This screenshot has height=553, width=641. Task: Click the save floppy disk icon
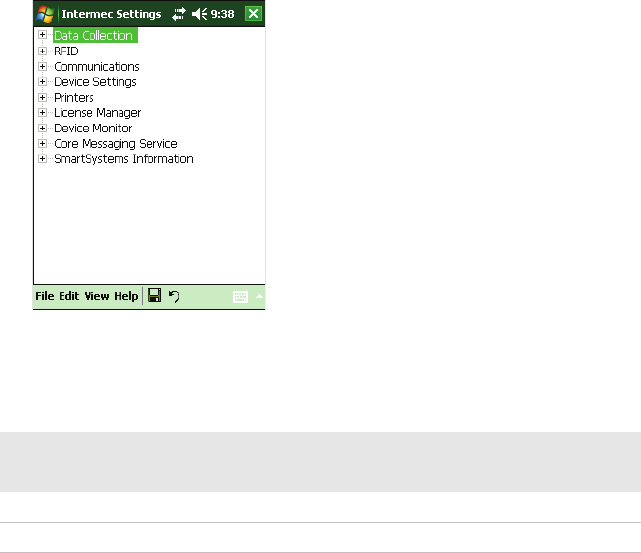point(155,295)
